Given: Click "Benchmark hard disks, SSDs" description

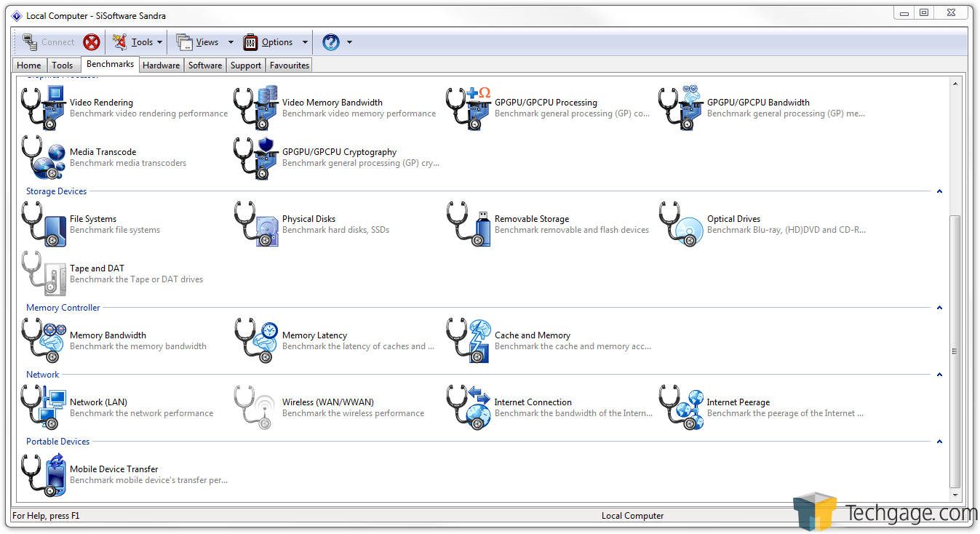Looking at the screenshot, I should click(x=336, y=230).
